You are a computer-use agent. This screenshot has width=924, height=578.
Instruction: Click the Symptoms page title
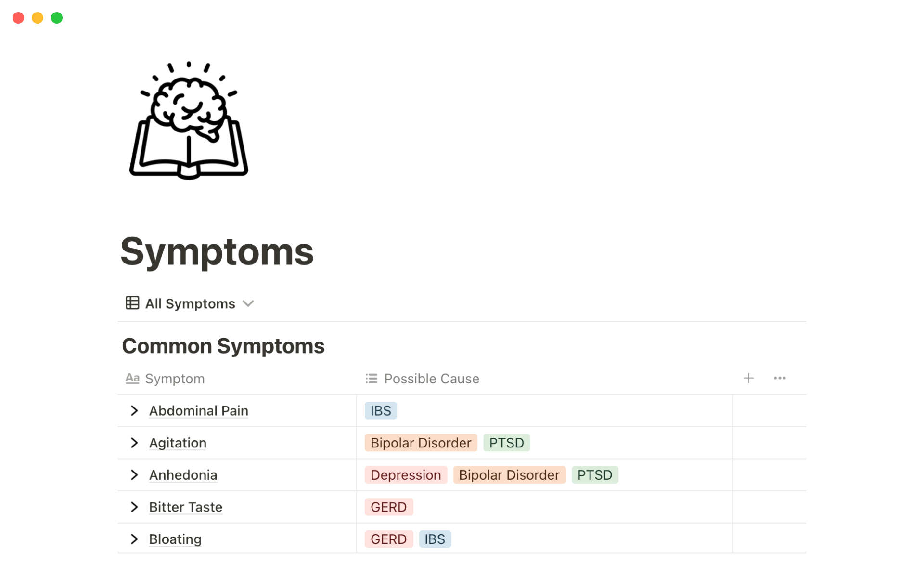coord(217,251)
